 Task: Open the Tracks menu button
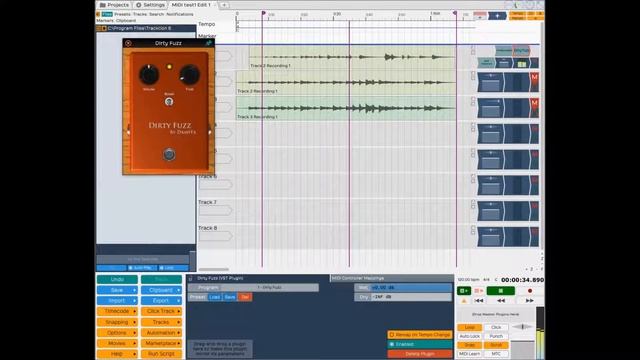tap(161, 322)
